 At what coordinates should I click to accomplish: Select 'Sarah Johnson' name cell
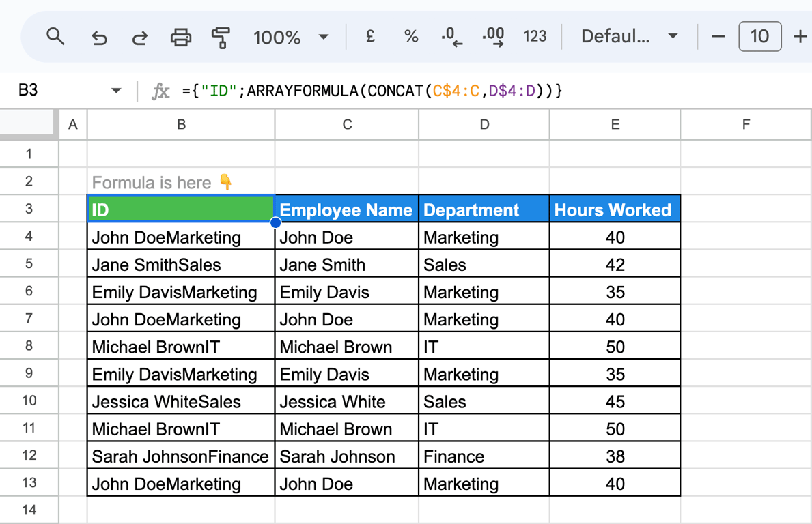pos(346,456)
